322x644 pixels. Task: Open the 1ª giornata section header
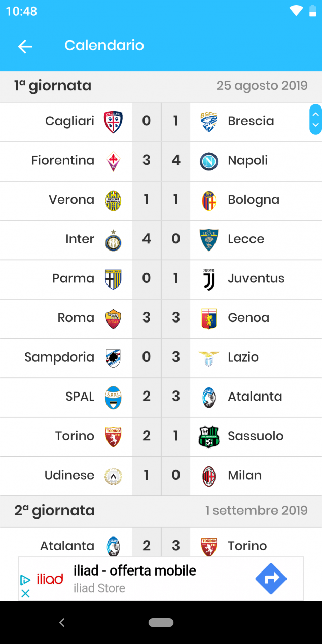pos(161,86)
